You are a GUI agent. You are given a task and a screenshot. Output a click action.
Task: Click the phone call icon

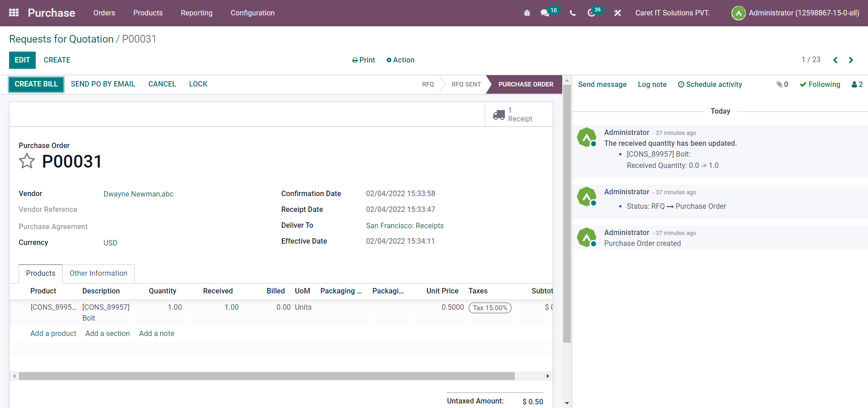(573, 13)
